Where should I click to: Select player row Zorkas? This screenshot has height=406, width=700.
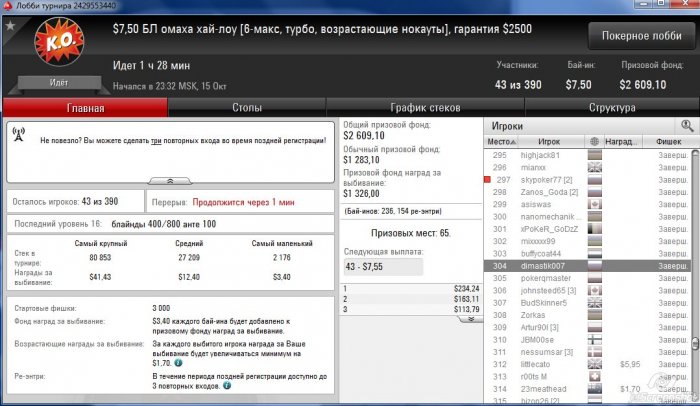[587, 315]
